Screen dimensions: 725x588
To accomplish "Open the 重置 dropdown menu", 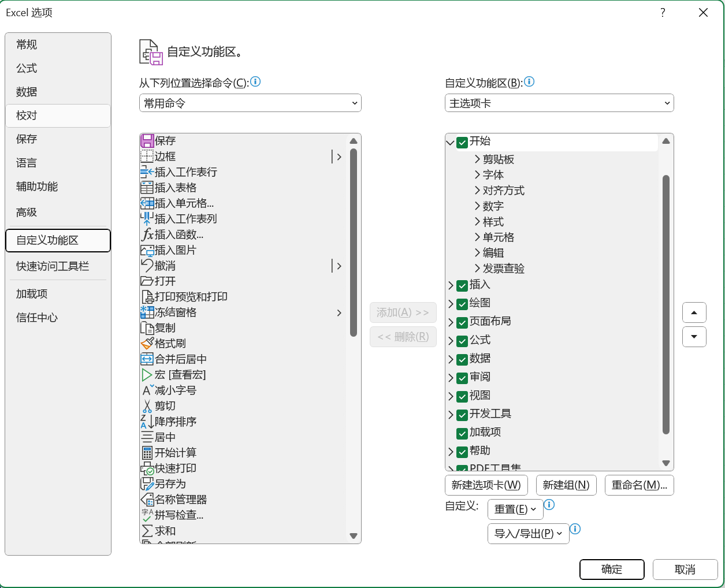I will pos(515,509).
